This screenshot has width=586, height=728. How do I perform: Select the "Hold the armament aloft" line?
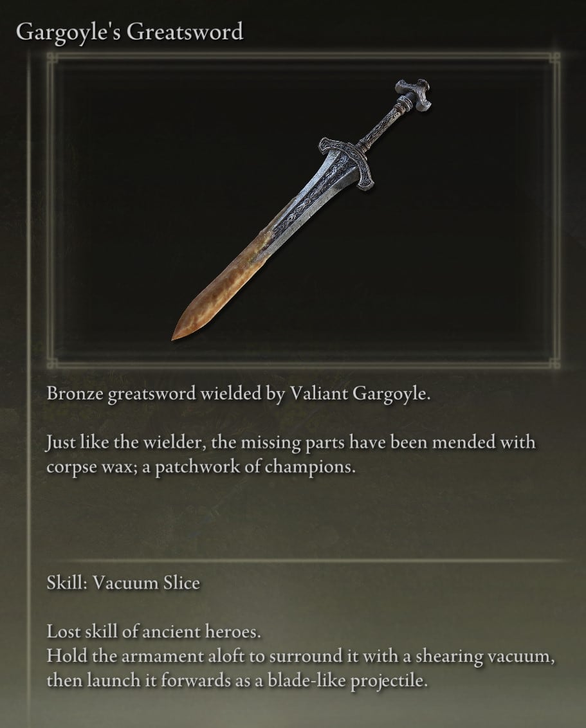[300, 657]
